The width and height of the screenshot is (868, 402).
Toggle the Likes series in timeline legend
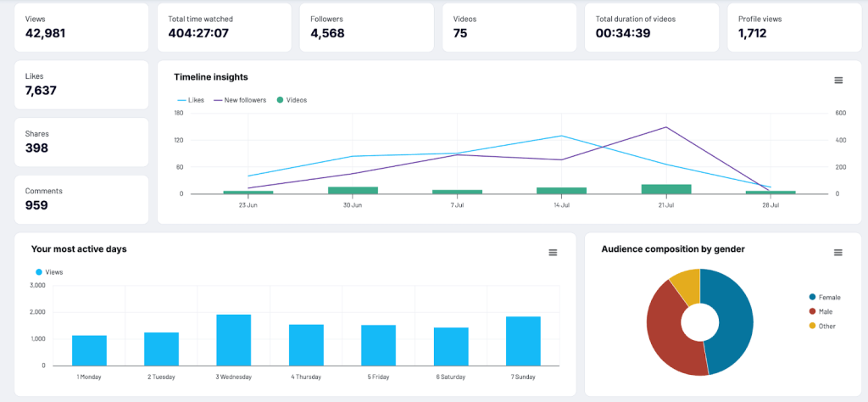[191, 100]
